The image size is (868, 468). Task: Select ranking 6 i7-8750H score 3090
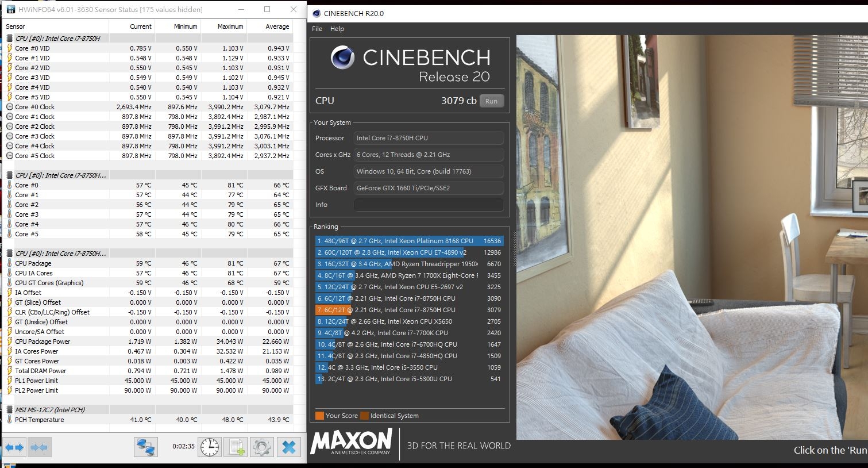pos(409,298)
